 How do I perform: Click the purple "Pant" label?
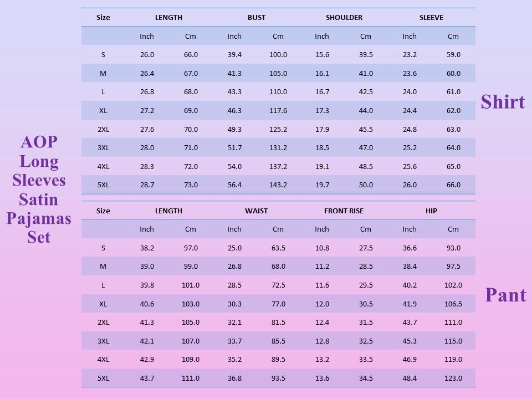(505, 295)
